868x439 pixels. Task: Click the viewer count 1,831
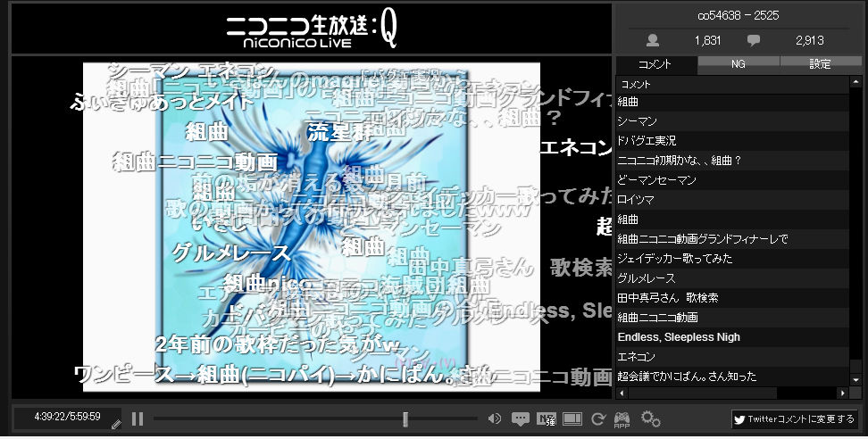[x=707, y=40]
